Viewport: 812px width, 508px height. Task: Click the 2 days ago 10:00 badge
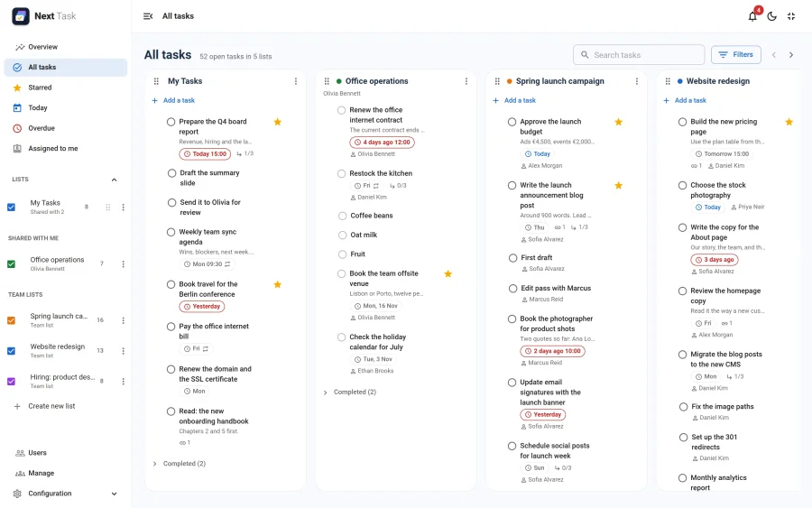(552, 351)
